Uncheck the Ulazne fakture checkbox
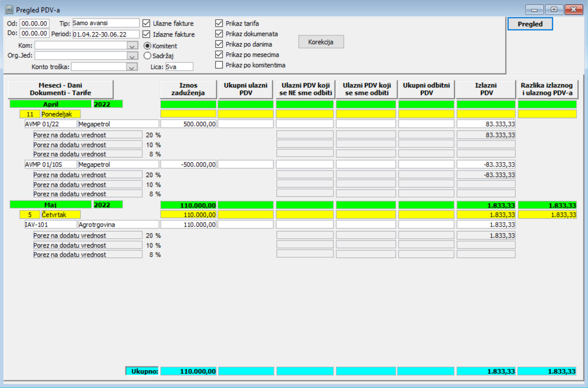 pos(146,24)
